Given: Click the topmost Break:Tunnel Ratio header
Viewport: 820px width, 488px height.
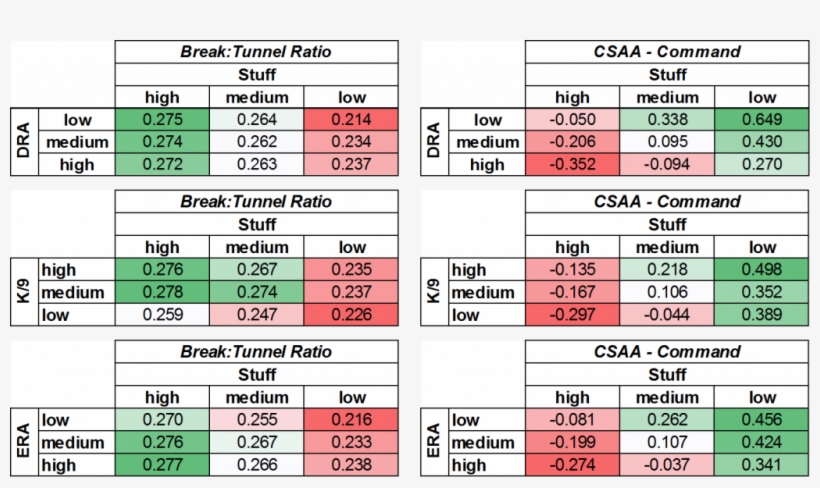Looking at the screenshot, I should [256, 52].
